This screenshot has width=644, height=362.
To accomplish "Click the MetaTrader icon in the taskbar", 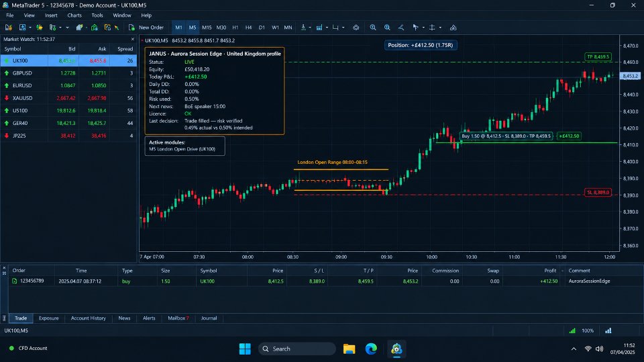I will 396,349.
